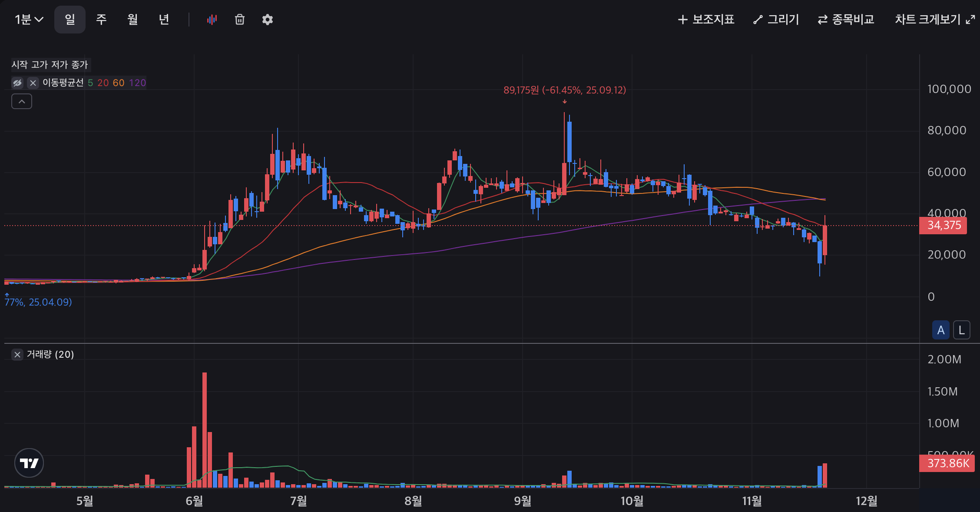This screenshot has height=512, width=980.
Task: Toggle auto scale A button
Action: point(940,330)
